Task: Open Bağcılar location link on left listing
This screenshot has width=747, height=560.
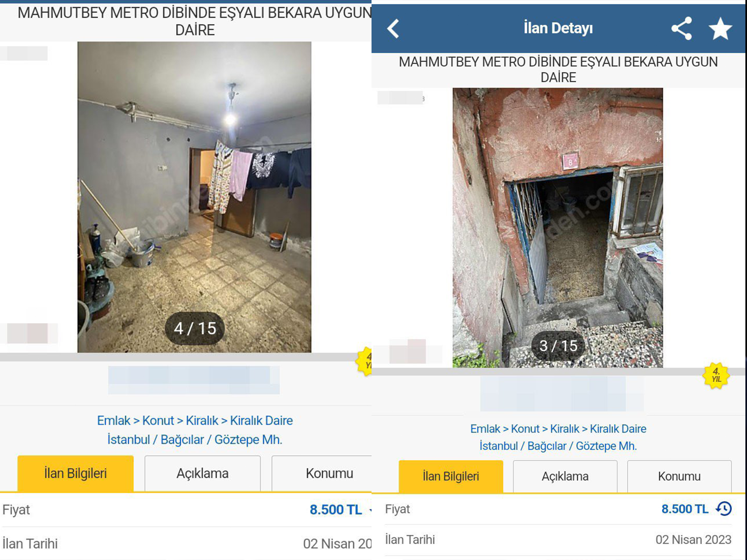Action: (182, 439)
